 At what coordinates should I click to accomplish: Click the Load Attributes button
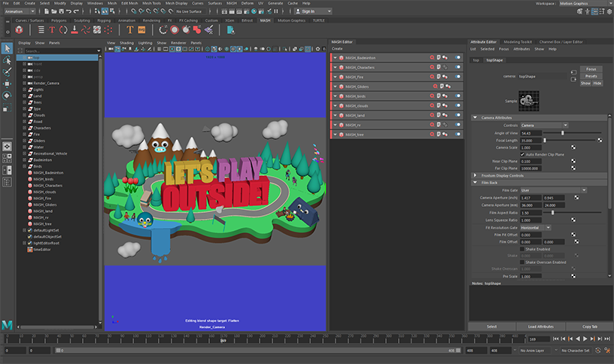coord(541,326)
